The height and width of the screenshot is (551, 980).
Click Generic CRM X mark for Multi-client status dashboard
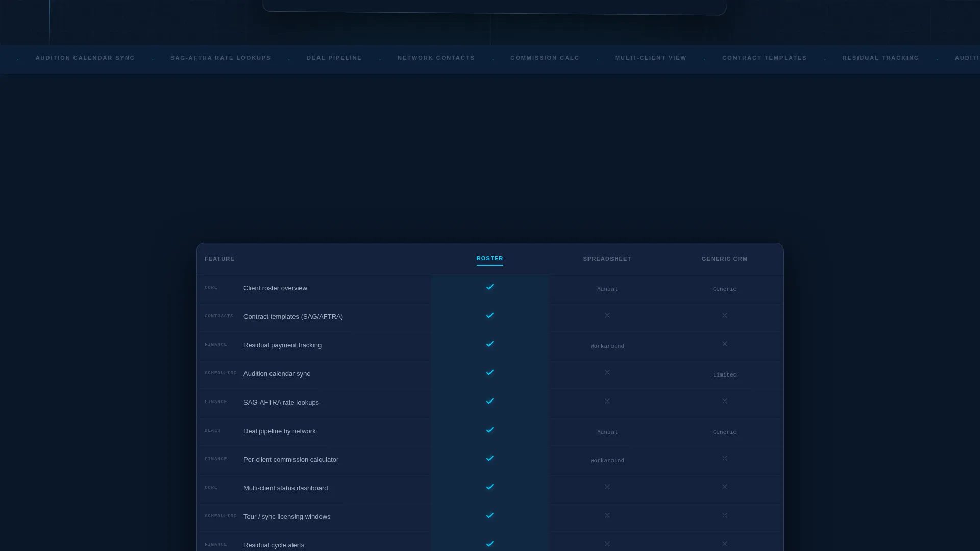725,487
